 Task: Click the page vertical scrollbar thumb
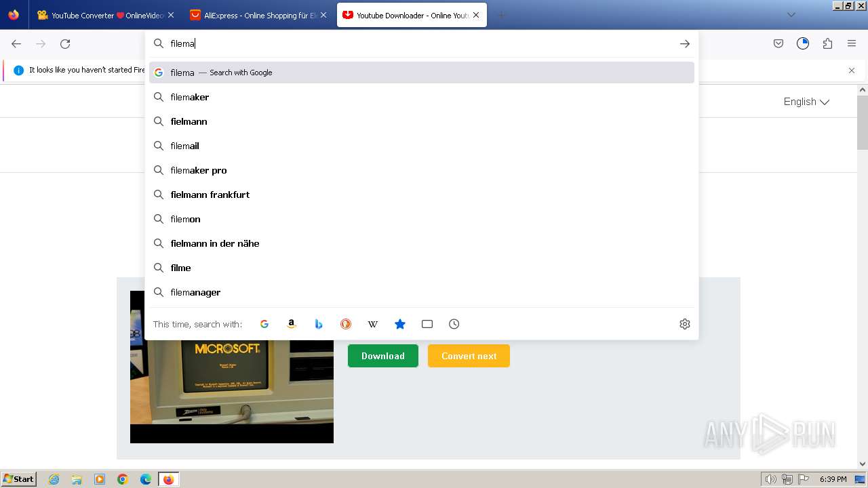coord(863,122)
